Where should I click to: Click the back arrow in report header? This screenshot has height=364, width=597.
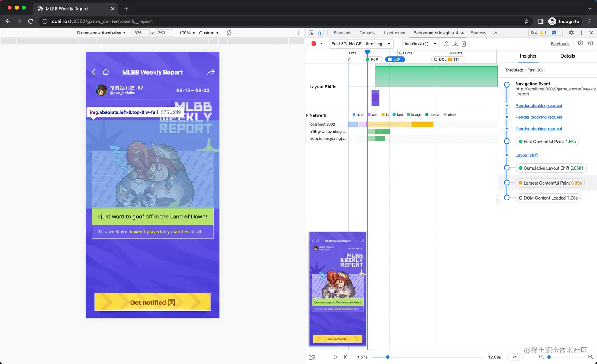(x=94, y=72)
